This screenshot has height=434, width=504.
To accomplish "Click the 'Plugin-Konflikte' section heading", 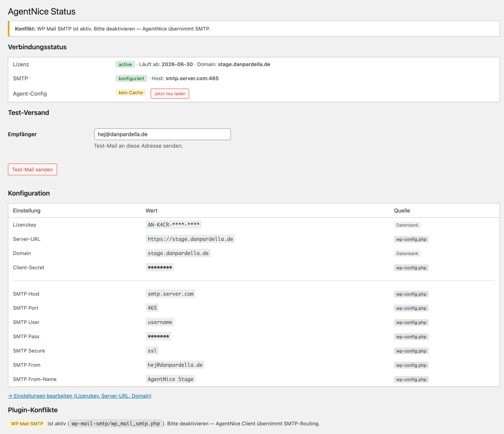I will pyautogui.click(x=33, y=410).
